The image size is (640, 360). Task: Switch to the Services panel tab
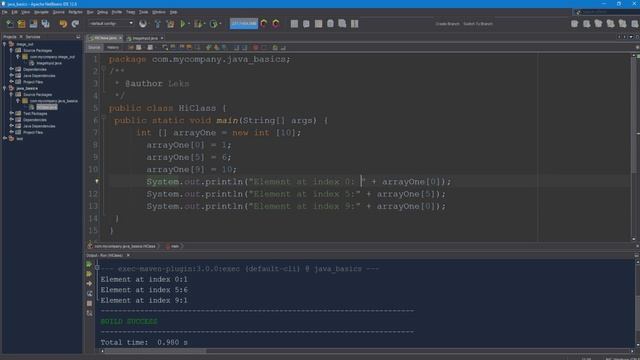click(x=33, y=37)
